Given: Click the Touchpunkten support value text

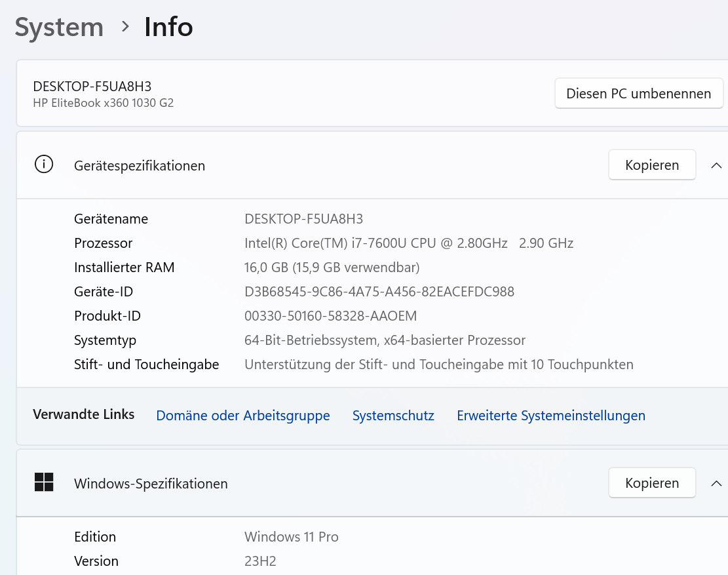Looking at the screenshot, I should pos(439,365).
